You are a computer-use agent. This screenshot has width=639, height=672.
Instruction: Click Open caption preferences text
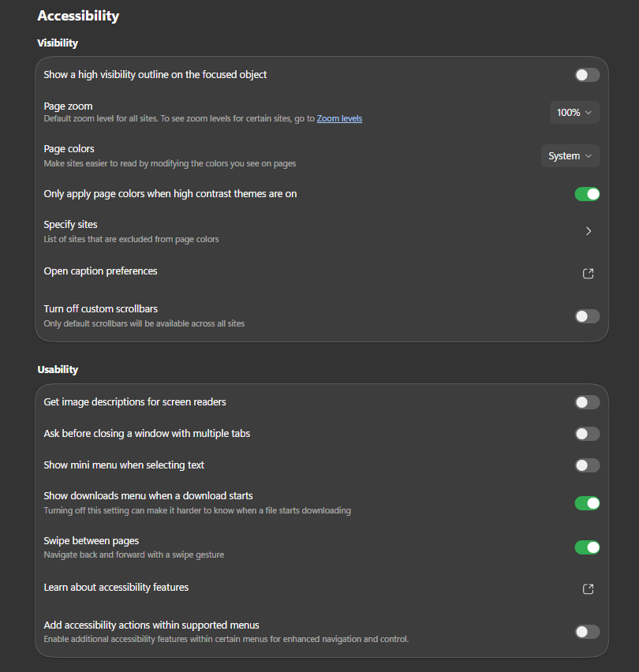(100, 271)
